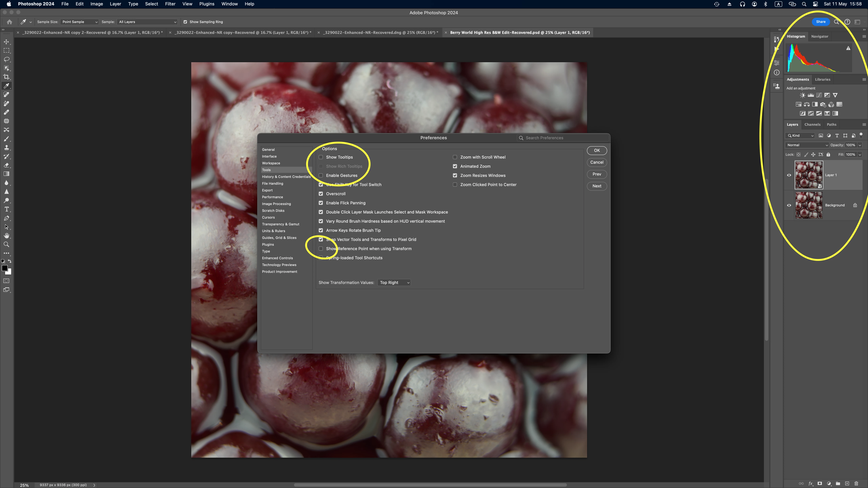Click the blue Share button

(821, 22)
